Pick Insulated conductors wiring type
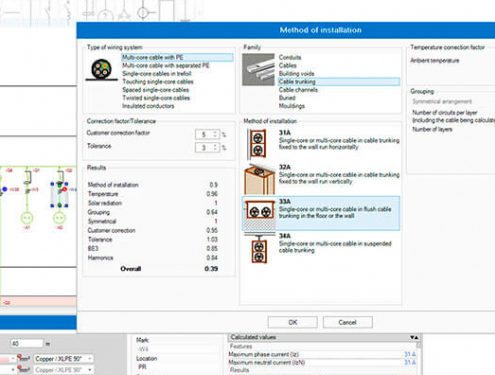The width and height of the screenshot is (495, 375). point(148,106)
